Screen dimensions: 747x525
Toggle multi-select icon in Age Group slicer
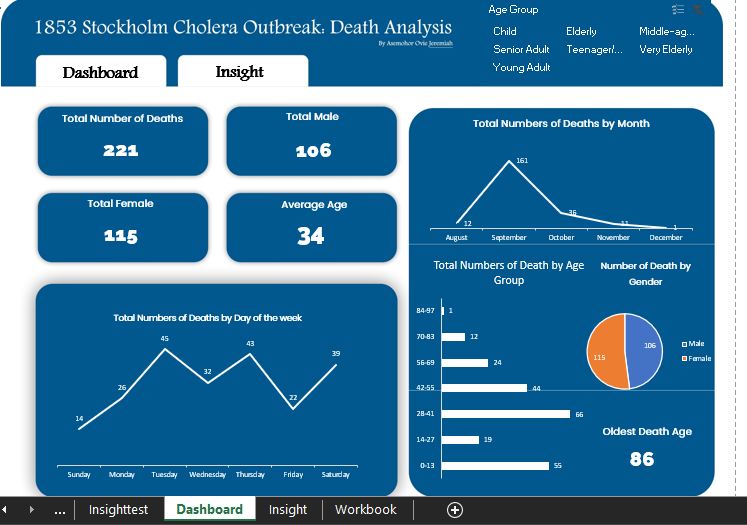coord(678,9)
